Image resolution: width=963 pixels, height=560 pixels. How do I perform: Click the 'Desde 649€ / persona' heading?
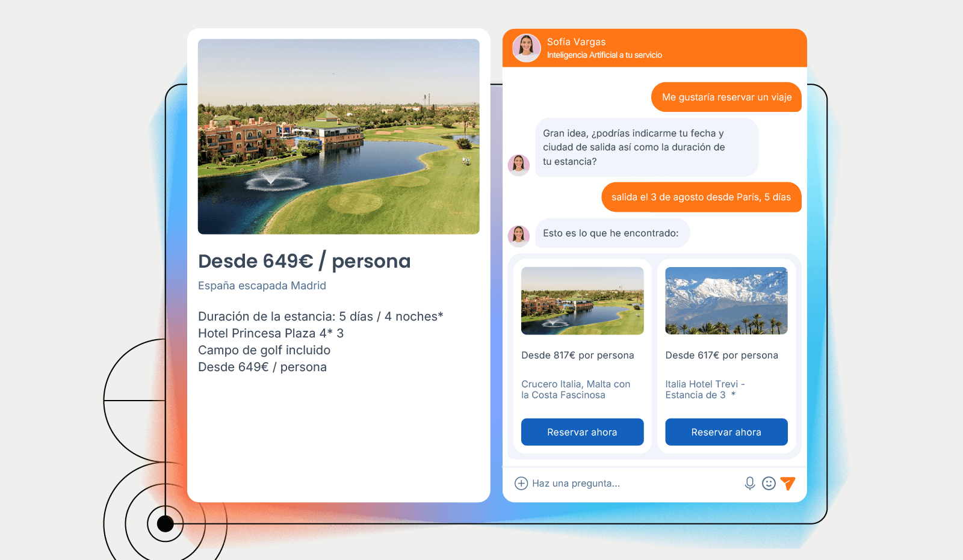[304, 261]
